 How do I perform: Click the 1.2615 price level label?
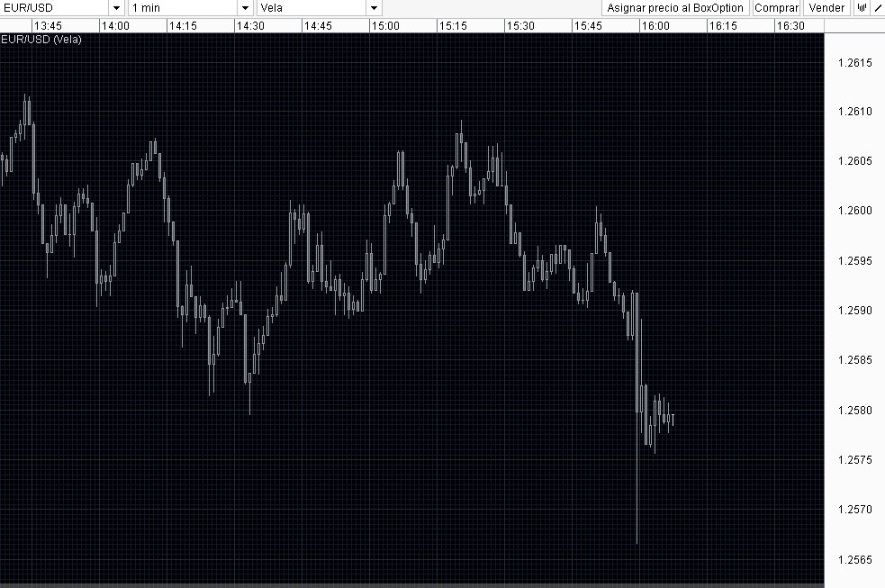tap(855, 63)
